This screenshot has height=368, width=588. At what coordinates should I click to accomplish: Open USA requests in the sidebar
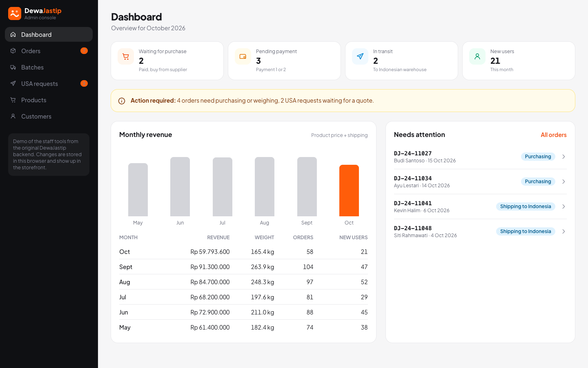click(49, 83)
